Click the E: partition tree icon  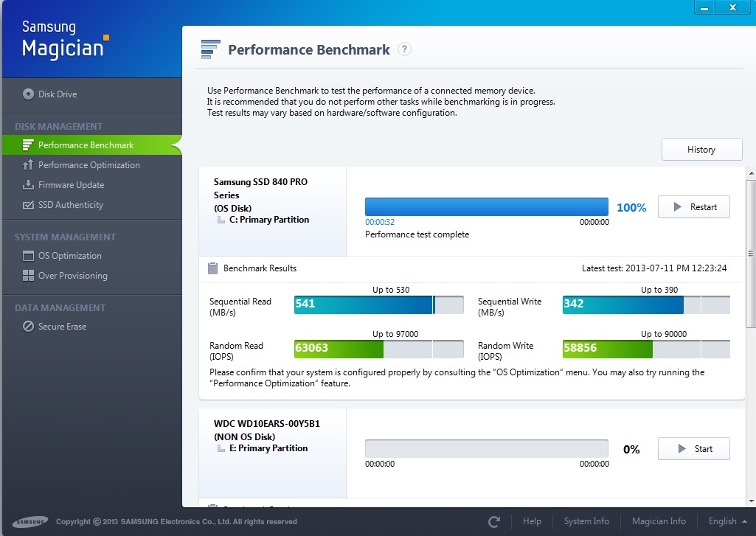221,448
